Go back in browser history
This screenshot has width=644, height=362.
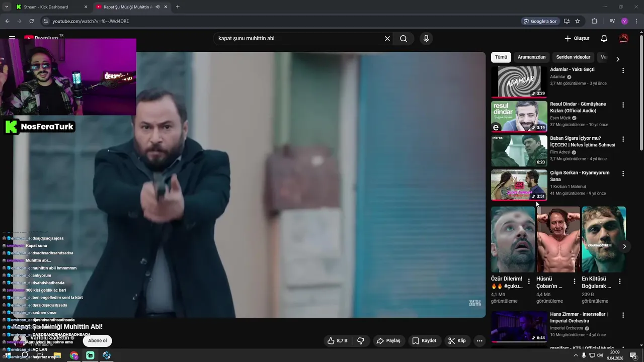7,21
